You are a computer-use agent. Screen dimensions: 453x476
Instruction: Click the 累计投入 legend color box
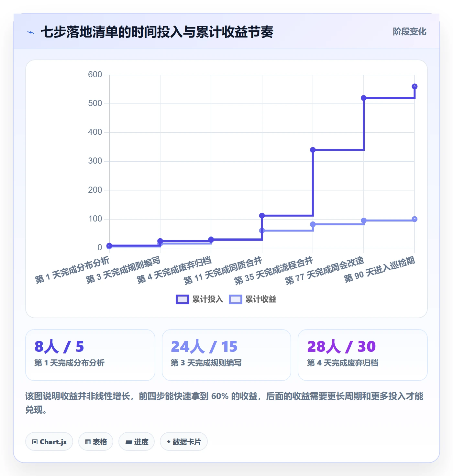(x=182, y=299)
